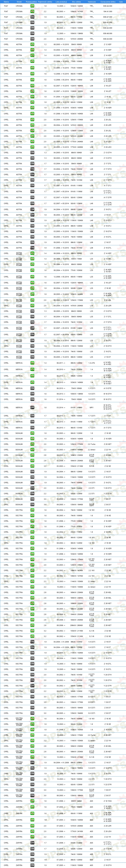Click diesel ON icon in Astra Kombi Z 17 DTL row
This screenshot has height=868, width=126.
click(32, 316)
